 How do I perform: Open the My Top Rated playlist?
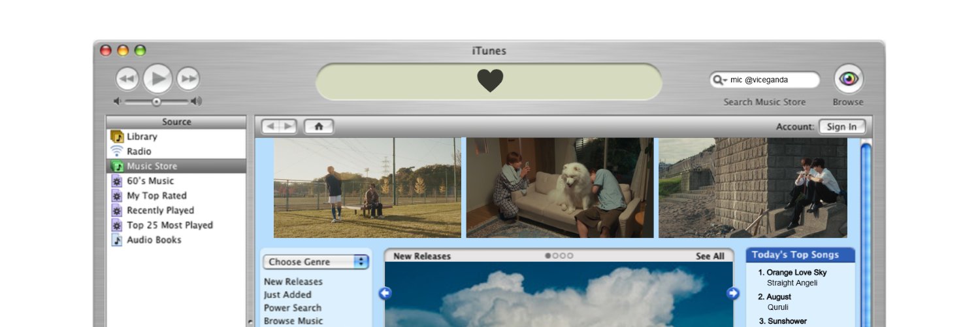(176, 196)
